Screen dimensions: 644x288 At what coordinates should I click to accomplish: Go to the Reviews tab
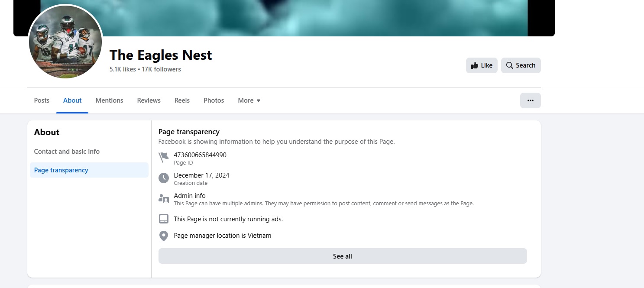pos(149,100)
